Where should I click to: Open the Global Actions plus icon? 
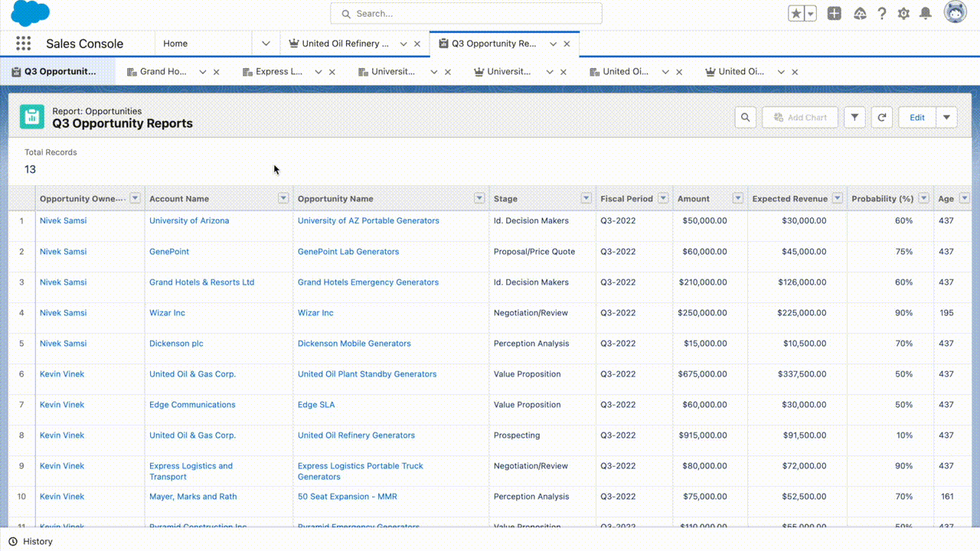pyautogui.click(x=835, y=14)
